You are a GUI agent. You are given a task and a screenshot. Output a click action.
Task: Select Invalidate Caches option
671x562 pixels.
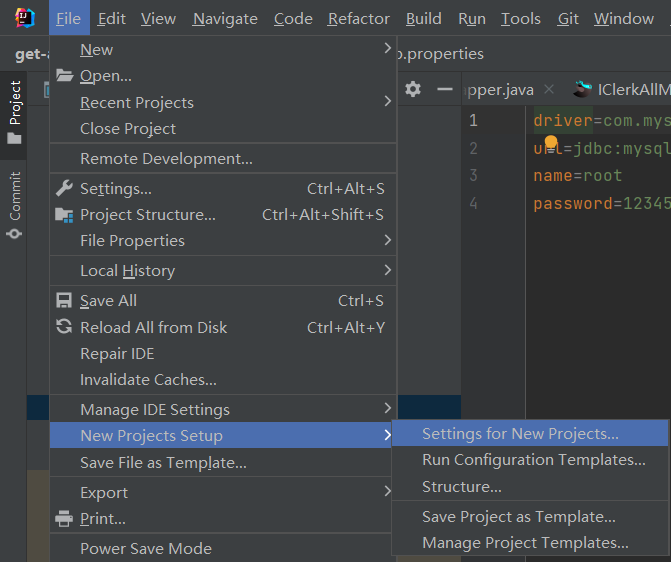pos(148,379)
